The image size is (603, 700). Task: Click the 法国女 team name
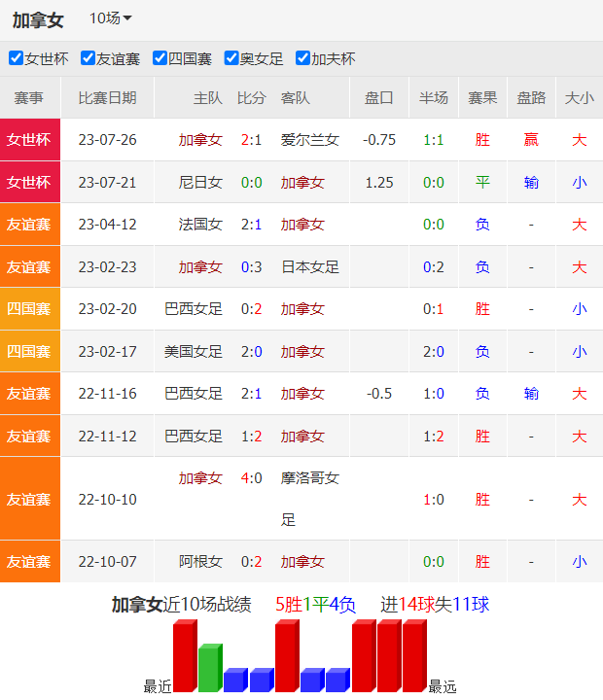(x=200, y=225)
